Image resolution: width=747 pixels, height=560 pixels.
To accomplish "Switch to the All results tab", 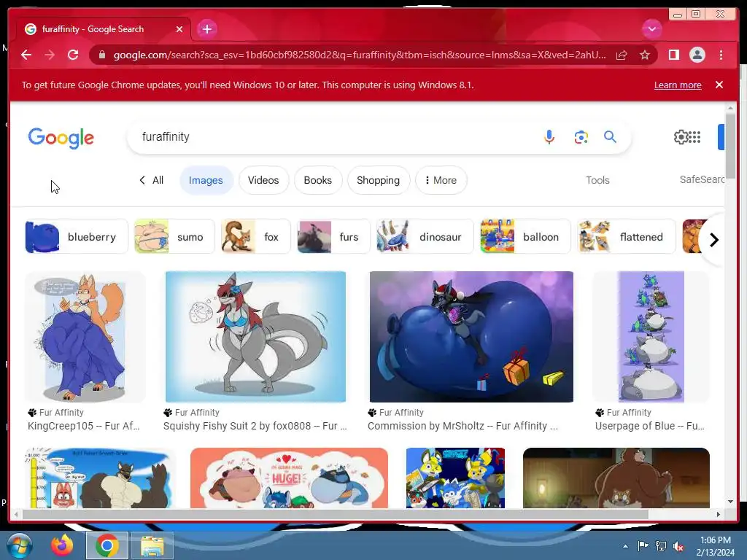I will click(x=152, y=180).
